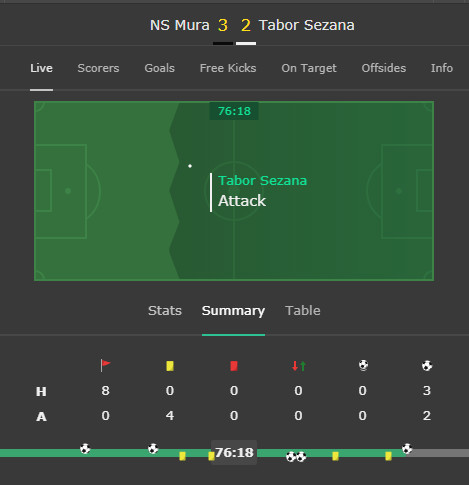The width and height of the screenshot is (469, 485).
Task: Click the 76:18 timeline progress indicator
Action: 234,453
